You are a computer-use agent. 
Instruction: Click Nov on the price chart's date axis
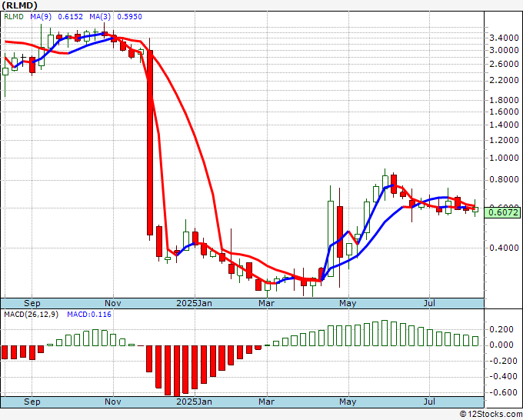(113, 303)
